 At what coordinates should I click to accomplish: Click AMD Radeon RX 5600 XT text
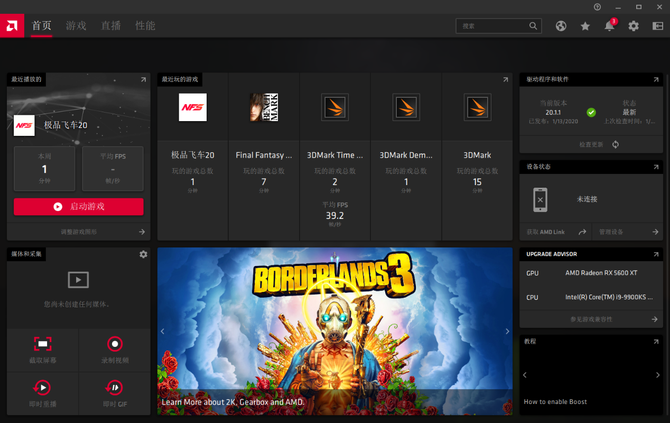pos(601,273)
